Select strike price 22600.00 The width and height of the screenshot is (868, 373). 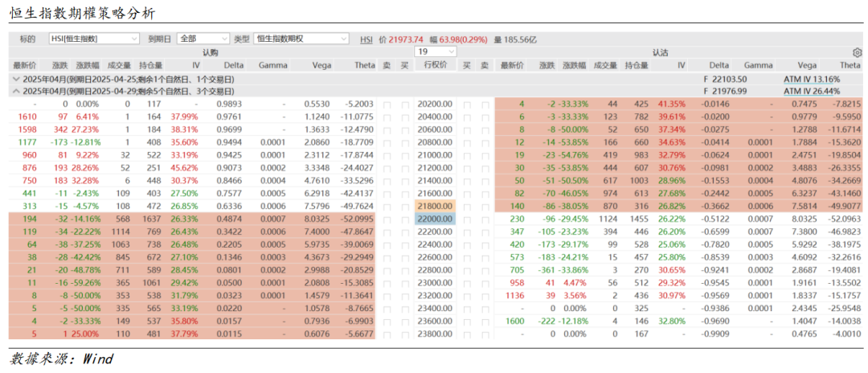point(435,257)
